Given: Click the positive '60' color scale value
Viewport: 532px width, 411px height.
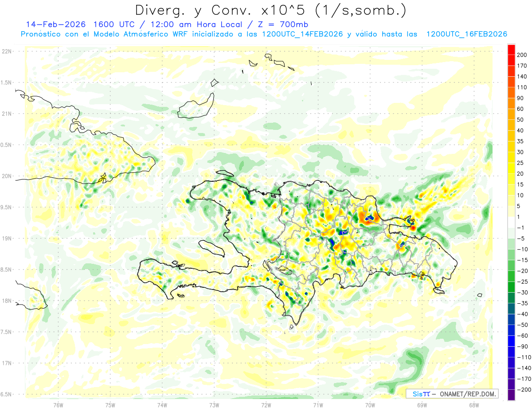Looking at the screenshot, I should point(521,109).
